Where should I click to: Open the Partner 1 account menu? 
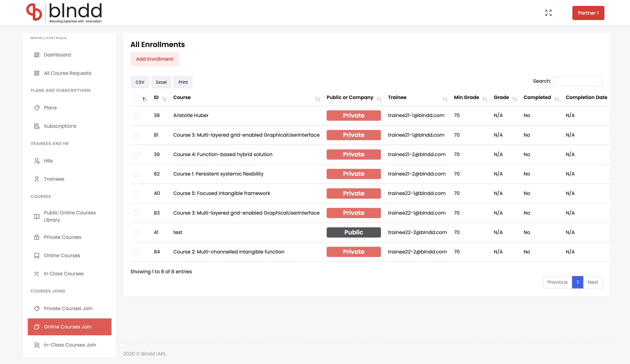tap(588, 13)
